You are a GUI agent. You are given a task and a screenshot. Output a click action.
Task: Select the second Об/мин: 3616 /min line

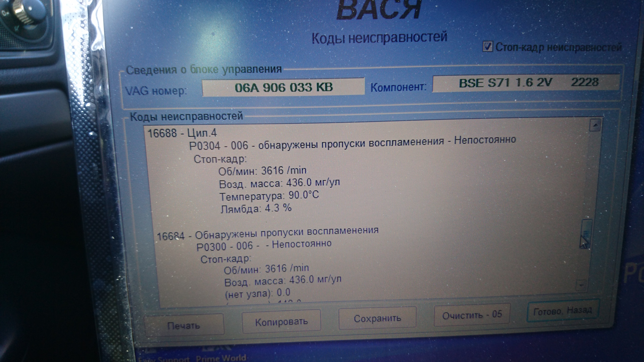click(266, 269)
